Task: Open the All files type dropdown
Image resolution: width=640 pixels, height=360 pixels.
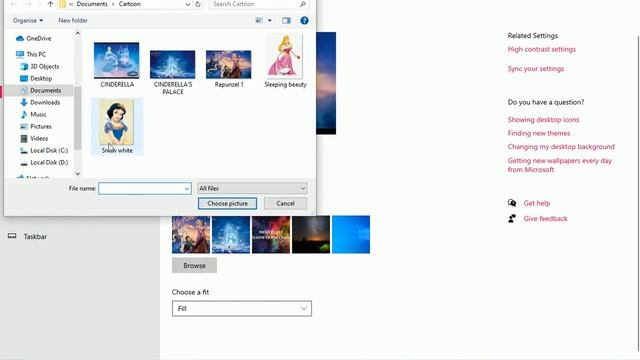Action: (x=252, y=189)
